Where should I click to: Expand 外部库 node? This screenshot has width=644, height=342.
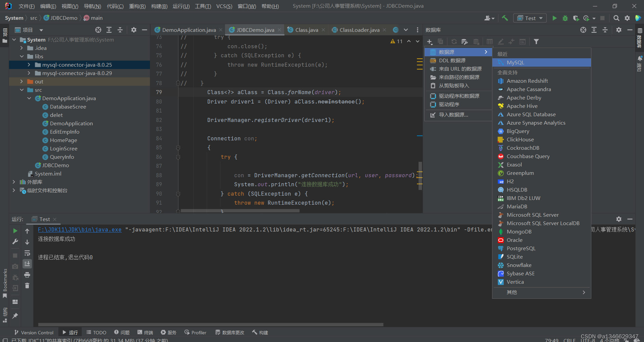pos(14,182)
